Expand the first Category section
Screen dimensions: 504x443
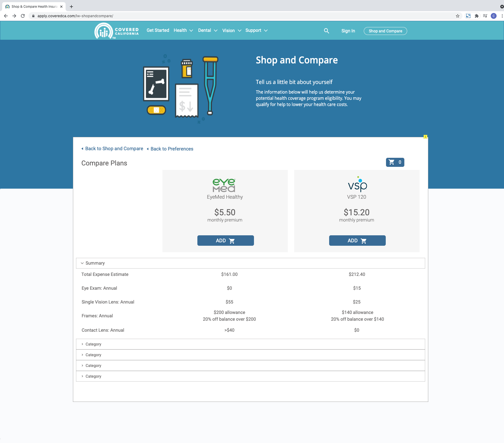click(93, 344)
